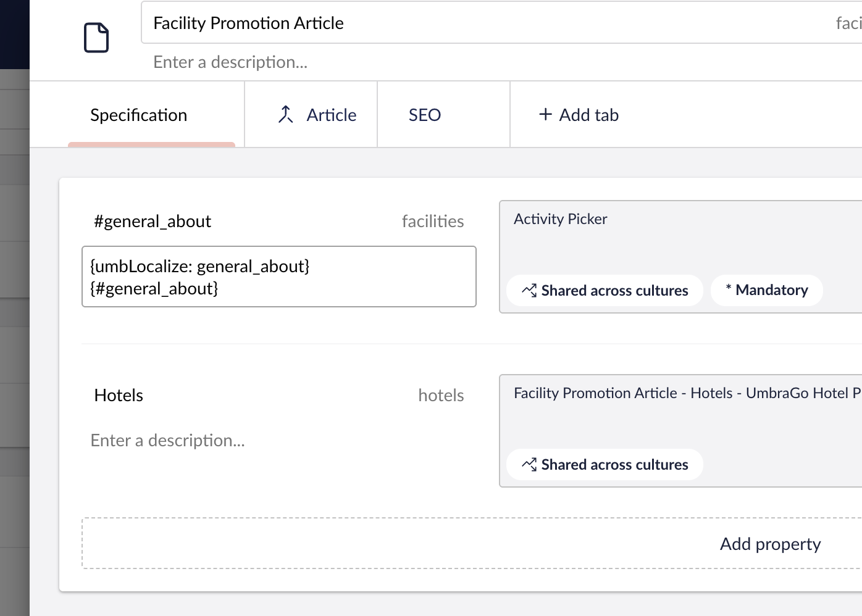Select the Specification tab

point(138,115)
